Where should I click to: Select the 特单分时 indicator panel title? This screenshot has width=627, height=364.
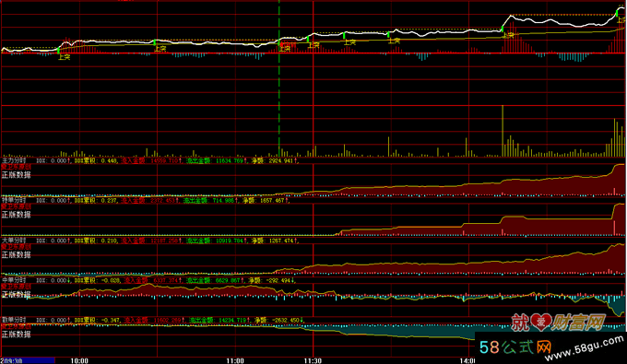tap(14, 201)
